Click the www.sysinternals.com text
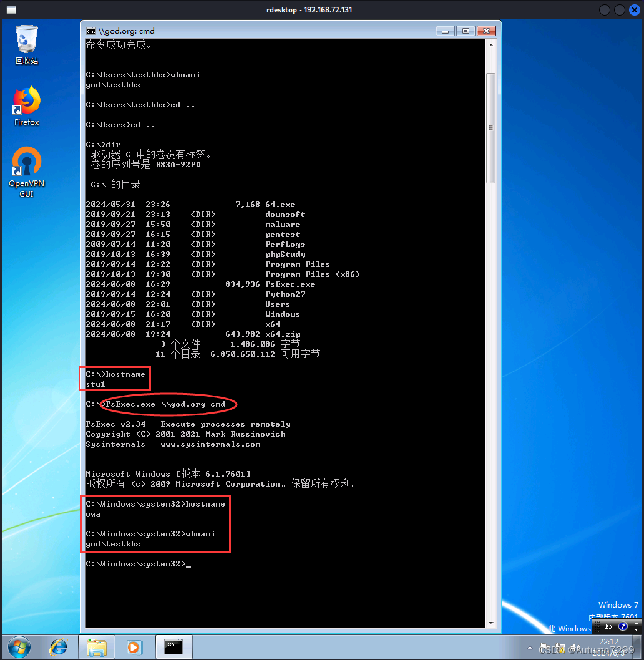This screenshot has height=660, width=644. coord(210,445)
